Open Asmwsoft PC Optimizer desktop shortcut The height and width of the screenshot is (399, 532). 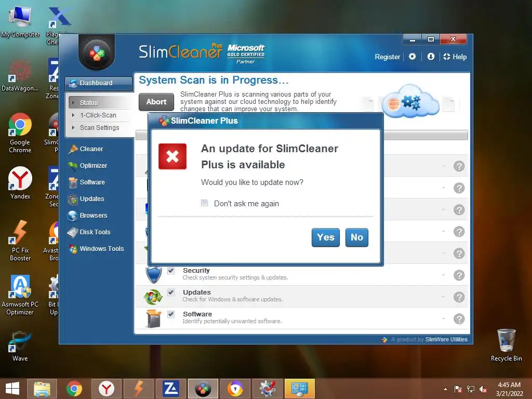pyautogui.click(x=20, y=295)
